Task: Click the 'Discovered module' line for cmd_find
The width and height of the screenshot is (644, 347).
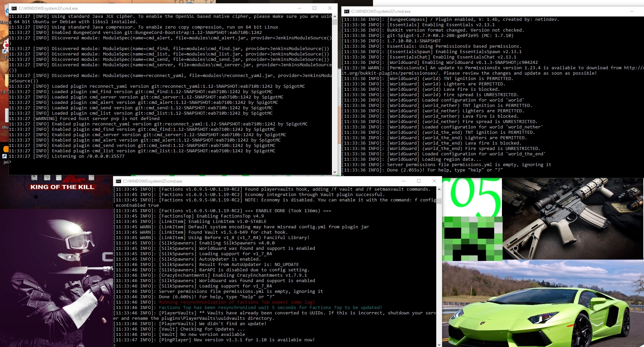Action: point(169,49)
